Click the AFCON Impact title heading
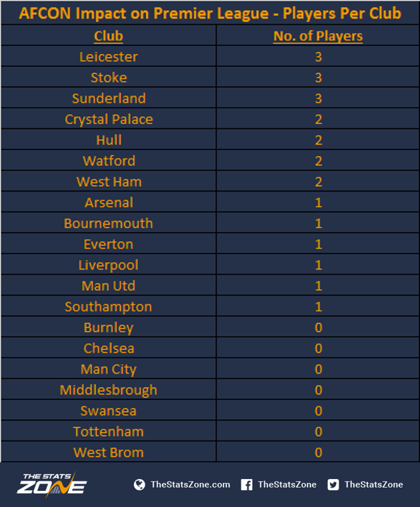Image resolution: width=420 pixels, height=507 pixels. (x=210, y=13)
